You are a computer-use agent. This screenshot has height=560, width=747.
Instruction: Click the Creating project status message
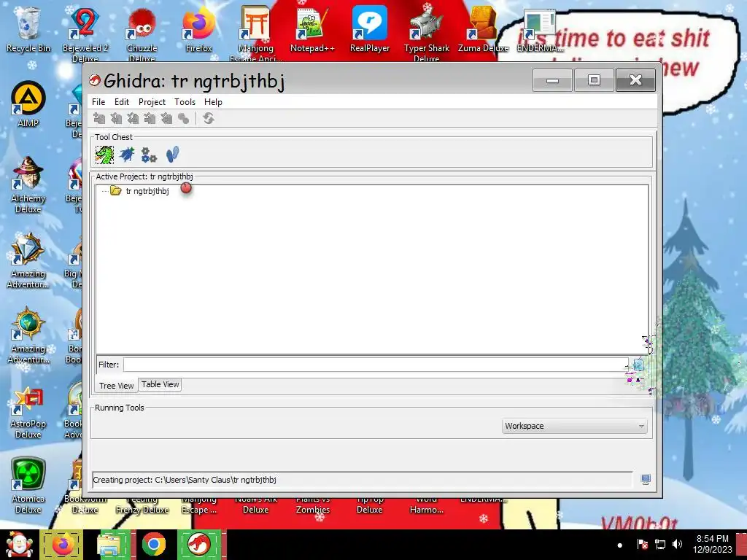(x=185, y=480)
